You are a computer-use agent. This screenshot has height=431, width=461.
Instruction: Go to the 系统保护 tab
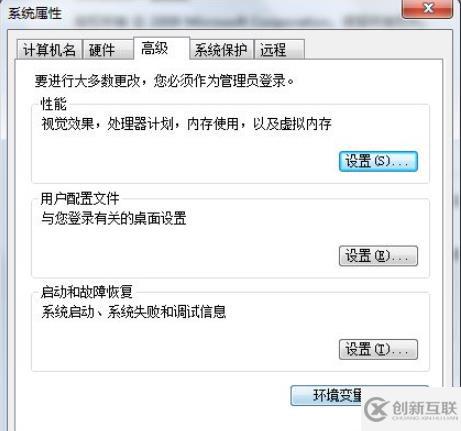(221, 50)
